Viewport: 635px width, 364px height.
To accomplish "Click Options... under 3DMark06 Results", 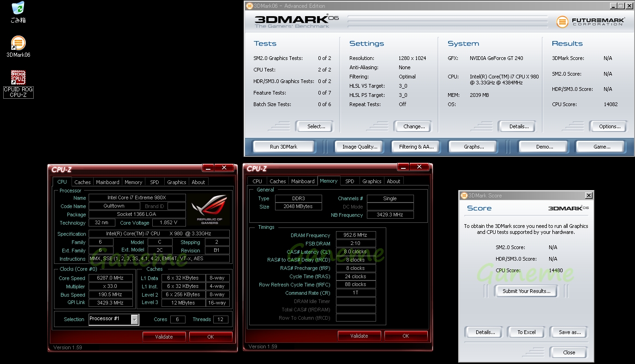I will 610,126.
